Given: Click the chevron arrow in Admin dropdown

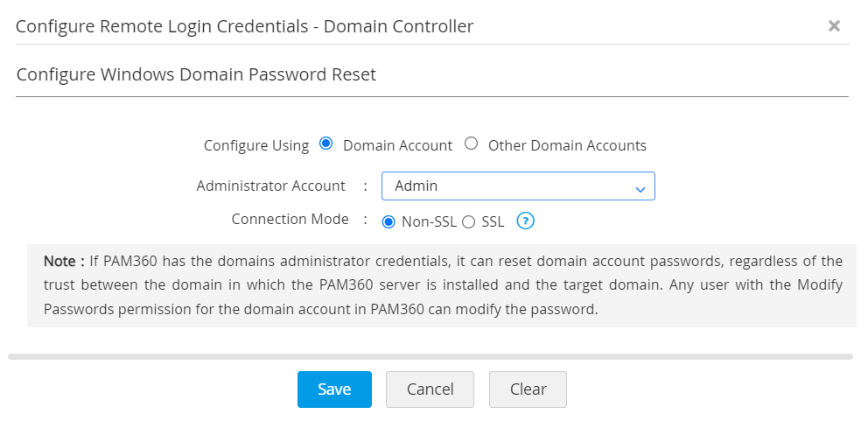Looking at the screenshot, I should [x=640, y=188].
